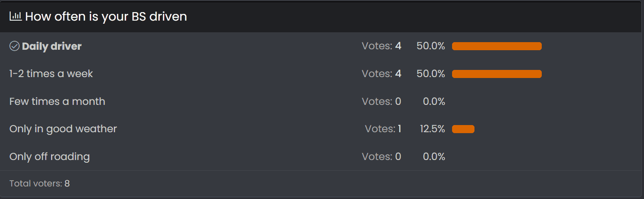Open voter list for Daily driver votes

tap(381, 46)
